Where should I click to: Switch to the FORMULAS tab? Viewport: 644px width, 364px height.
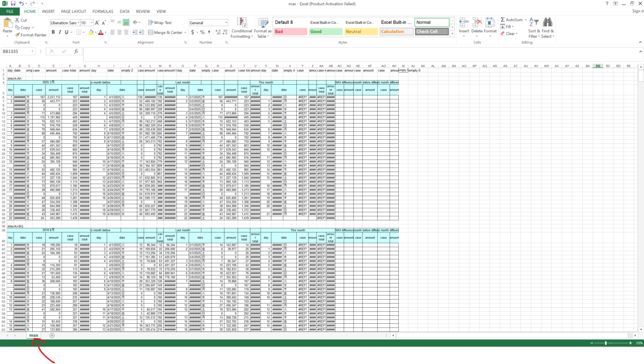pyautogui.click(x=103, y=12)
